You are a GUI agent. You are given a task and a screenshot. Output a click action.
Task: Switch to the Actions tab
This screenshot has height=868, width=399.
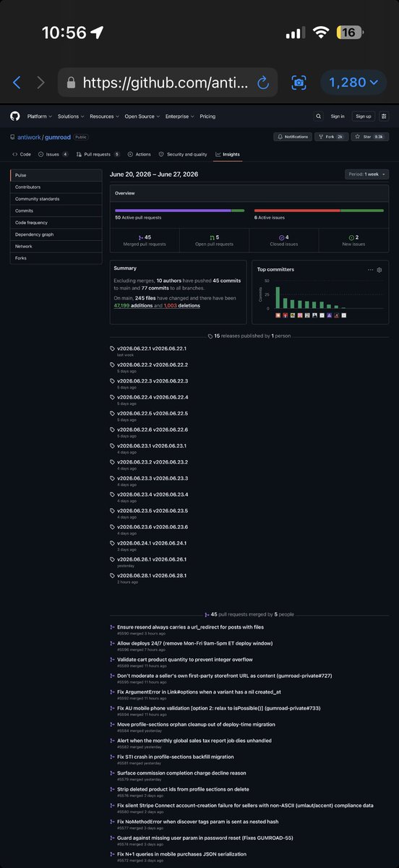(x=140, y=154)
